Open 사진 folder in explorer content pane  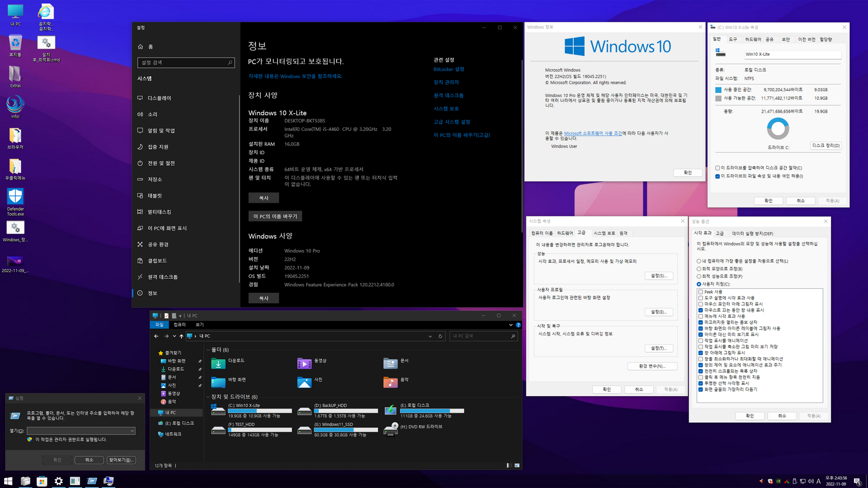click(x=310, y=382)
